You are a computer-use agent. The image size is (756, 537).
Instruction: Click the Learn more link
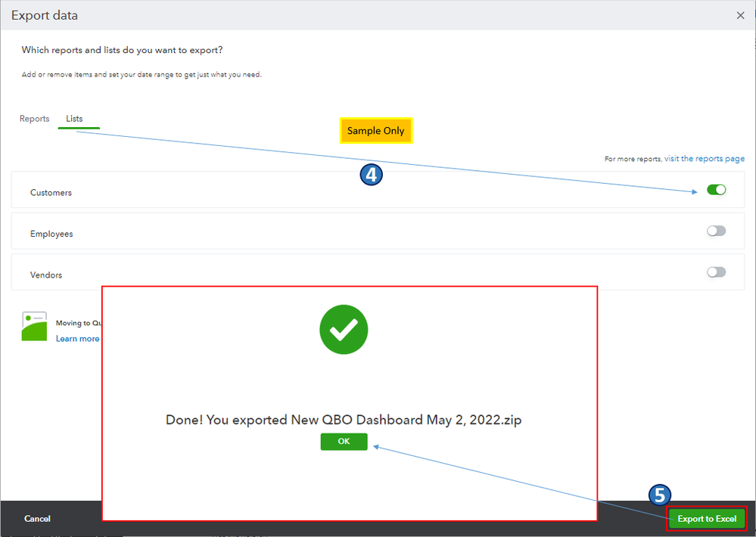click(x=77, y=338)
